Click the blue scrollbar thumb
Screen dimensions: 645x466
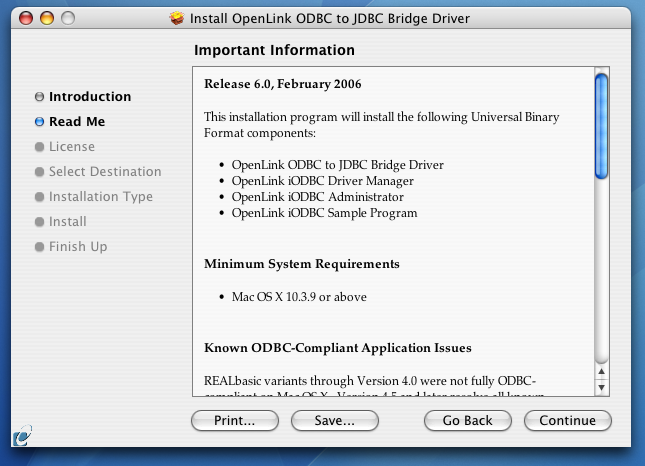point(601,126)
